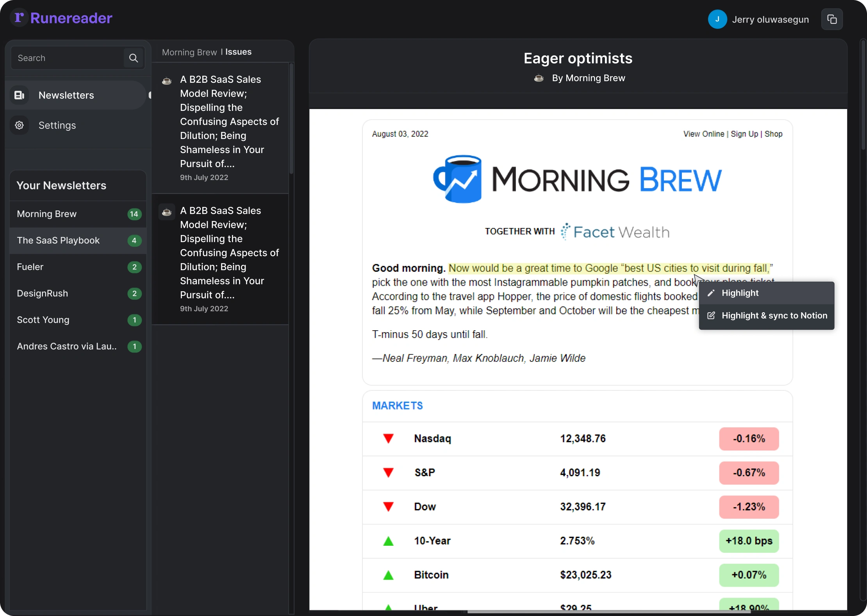Click the Bitcoin $23,025.23 value

coord(585,575)
